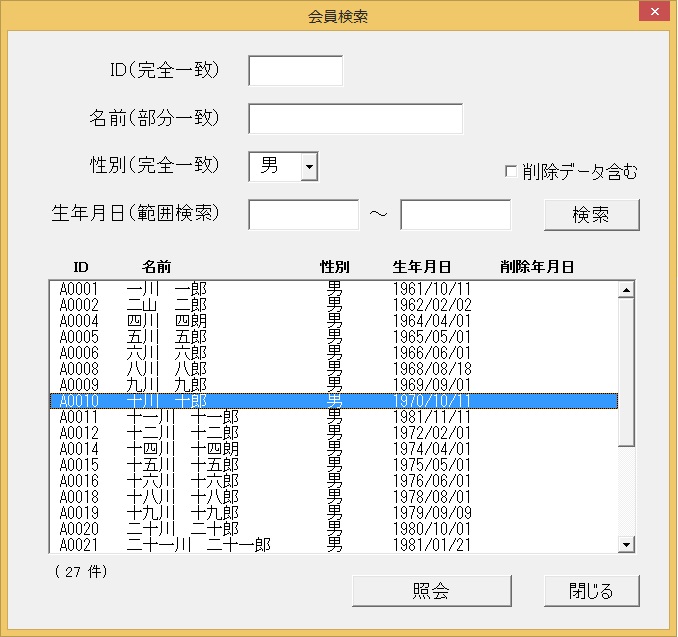Click the 検索 button
Screen dimensions: 678x637
point(592,214)
